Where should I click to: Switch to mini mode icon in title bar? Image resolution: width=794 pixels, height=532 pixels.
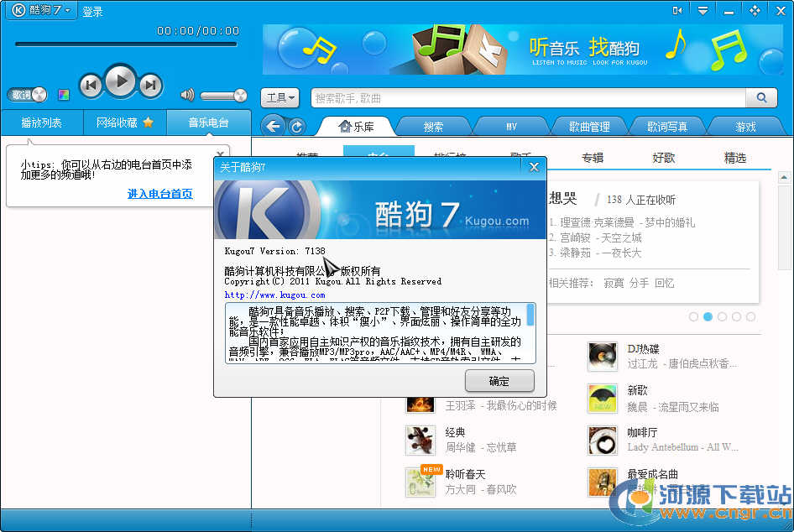pos(677,11)
